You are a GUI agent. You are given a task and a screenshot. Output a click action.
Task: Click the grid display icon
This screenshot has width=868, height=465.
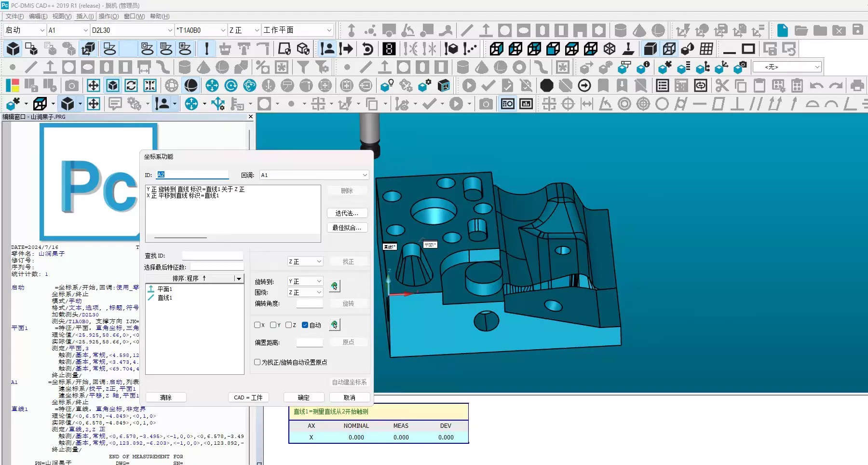(706, 49)
